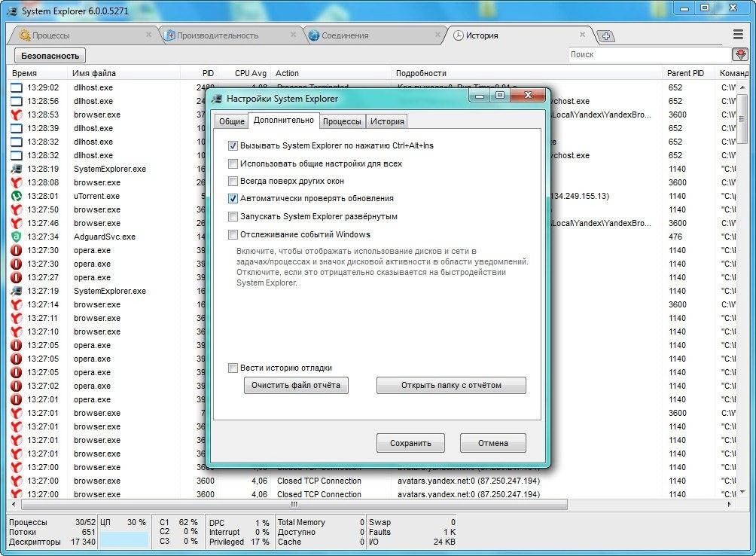This screenshot has height=556, width=756.
Task: Click the Performance tab icon
Action: click(x=169, y=35)
